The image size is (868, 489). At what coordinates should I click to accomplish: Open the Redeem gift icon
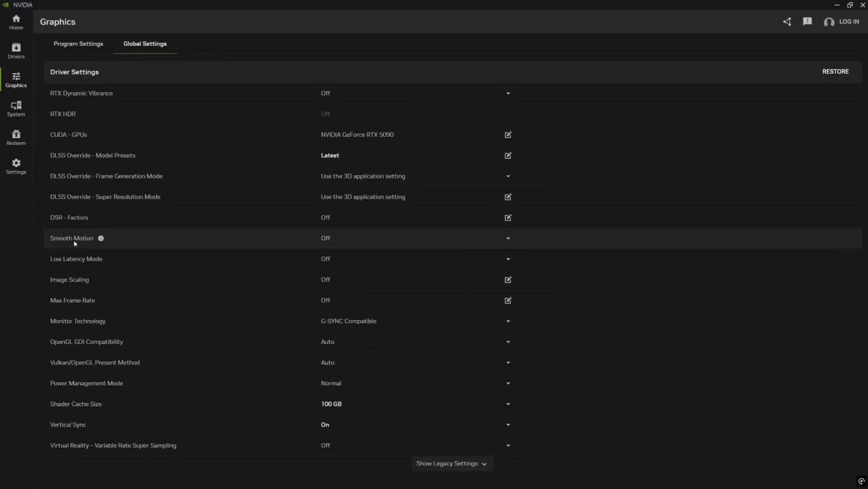point(16,137)
